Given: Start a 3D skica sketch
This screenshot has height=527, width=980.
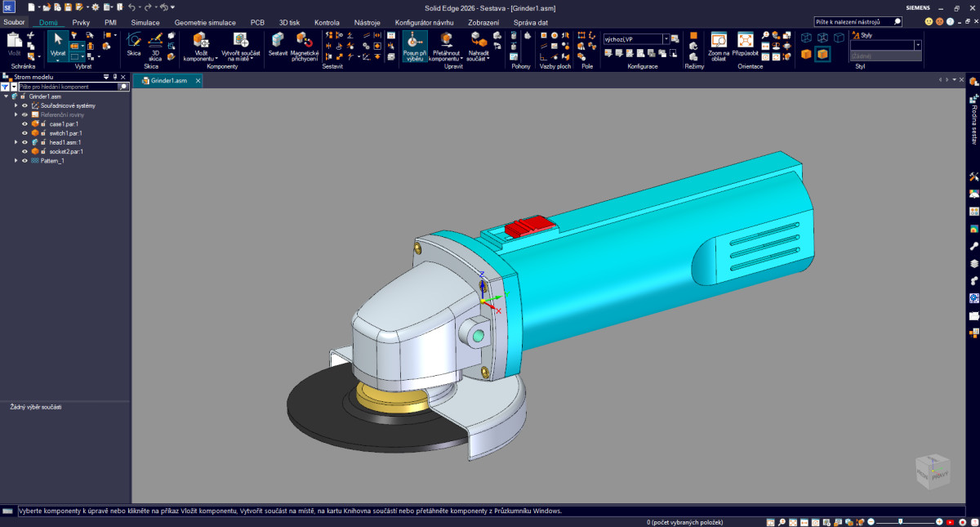Looking at the screenshot, I should coord(155,44).
